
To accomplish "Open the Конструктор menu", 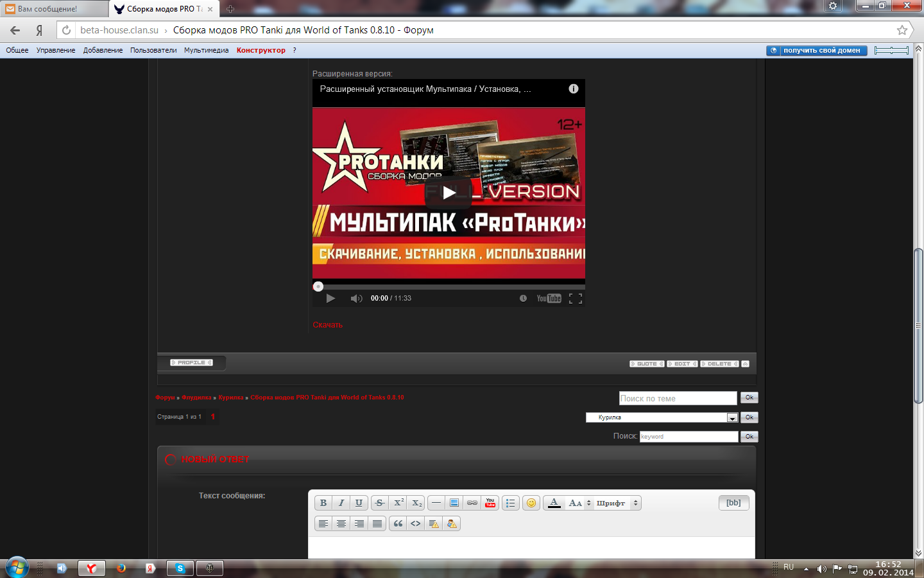I will [x=261, y=50].
